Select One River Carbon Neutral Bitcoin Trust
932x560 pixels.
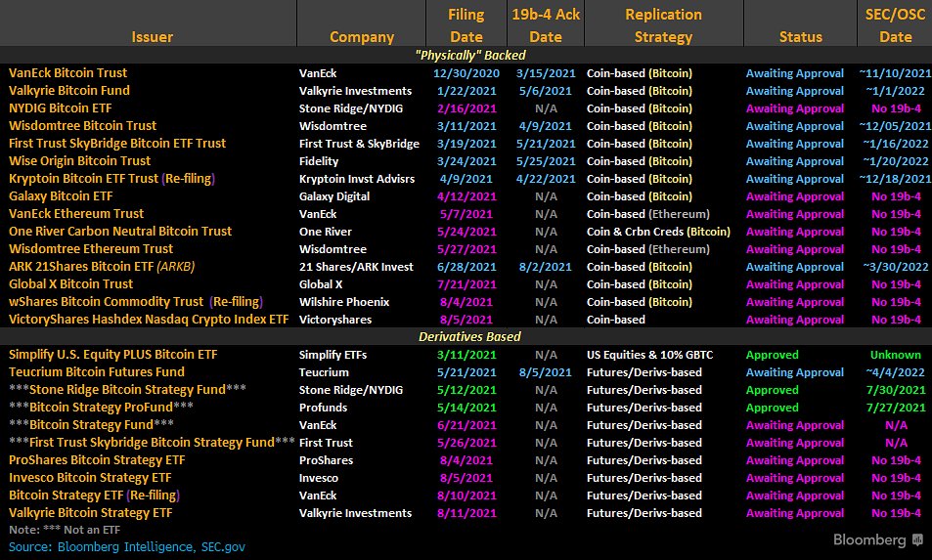[120, 232]
